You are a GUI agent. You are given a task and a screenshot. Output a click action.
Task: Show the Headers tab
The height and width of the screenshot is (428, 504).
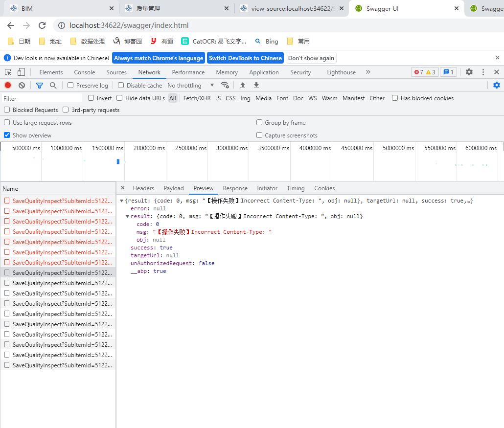143,188
